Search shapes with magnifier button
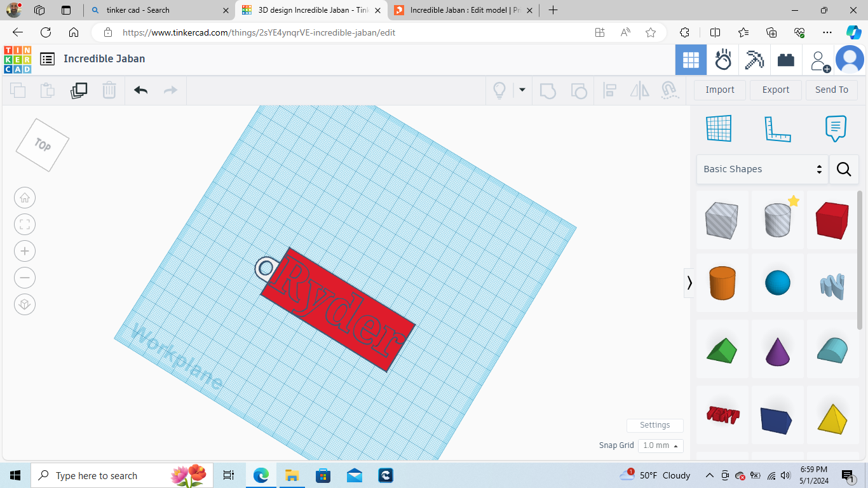 tap(844, 169)
